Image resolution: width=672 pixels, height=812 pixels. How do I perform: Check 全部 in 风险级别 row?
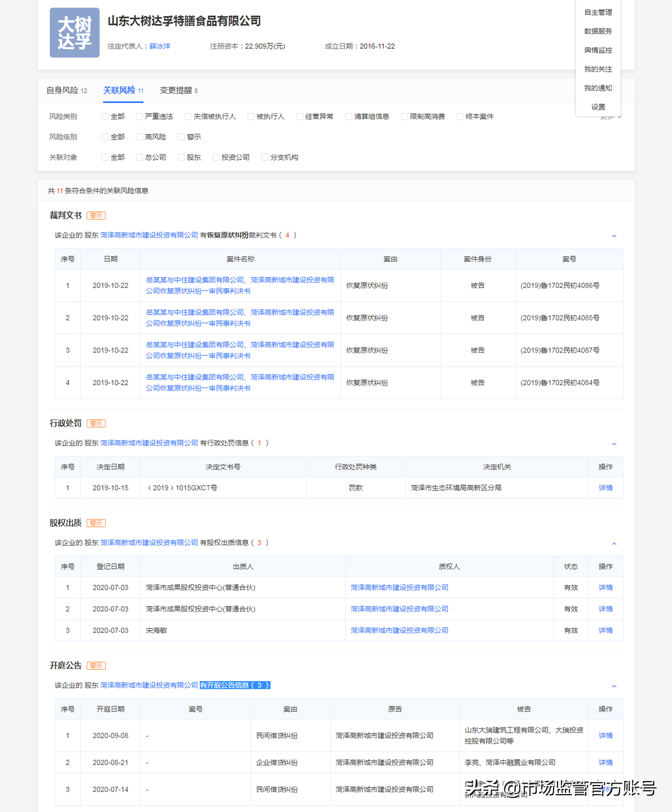point(105,137)
